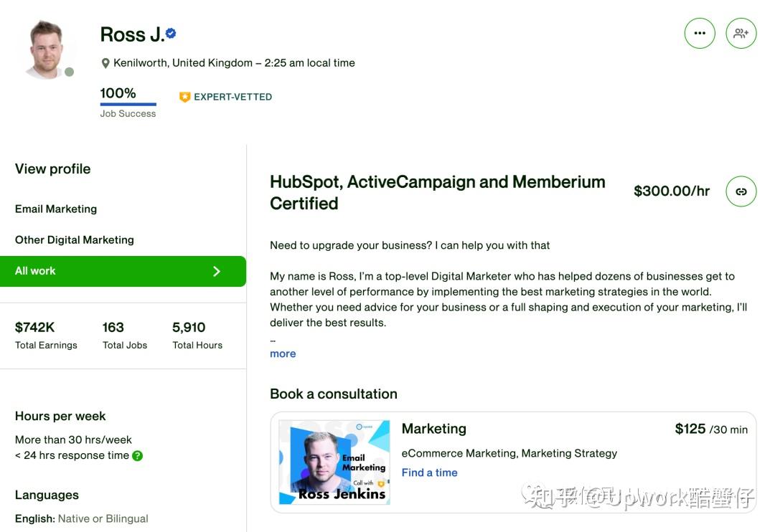Click the response time help question icon
Screen dimensions: 775x532
138,455
